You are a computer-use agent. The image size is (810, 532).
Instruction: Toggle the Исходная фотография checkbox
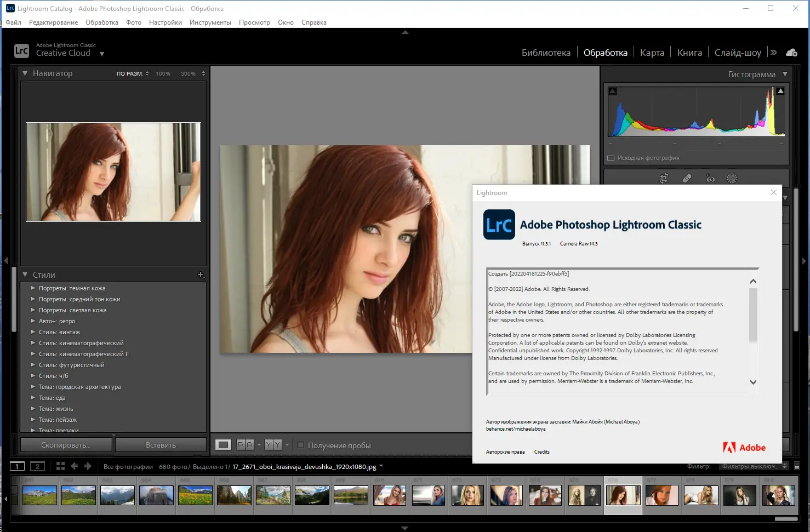[611, 158]
